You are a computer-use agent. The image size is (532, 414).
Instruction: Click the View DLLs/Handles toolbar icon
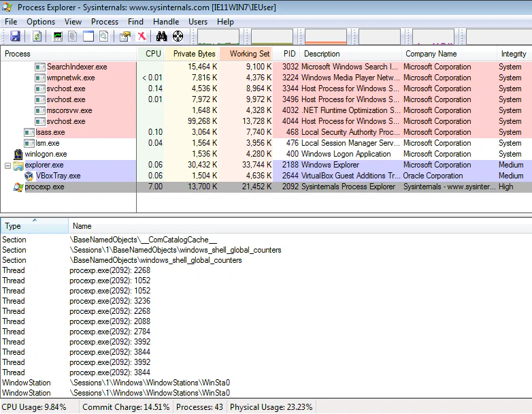coord(104,36)
